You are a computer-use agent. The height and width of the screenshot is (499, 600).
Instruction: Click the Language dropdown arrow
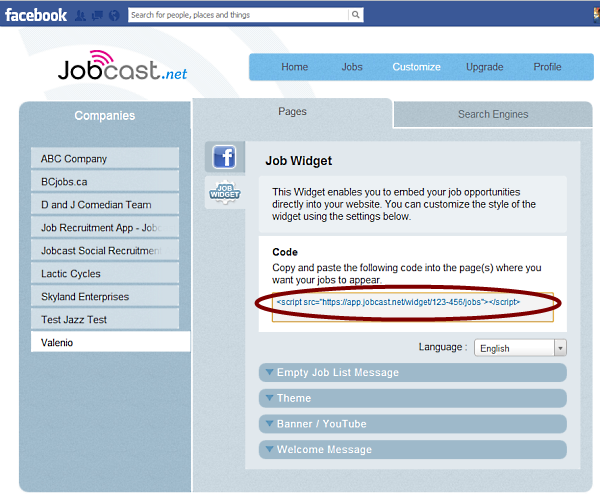pyautogui.click(x=560, y=348)
